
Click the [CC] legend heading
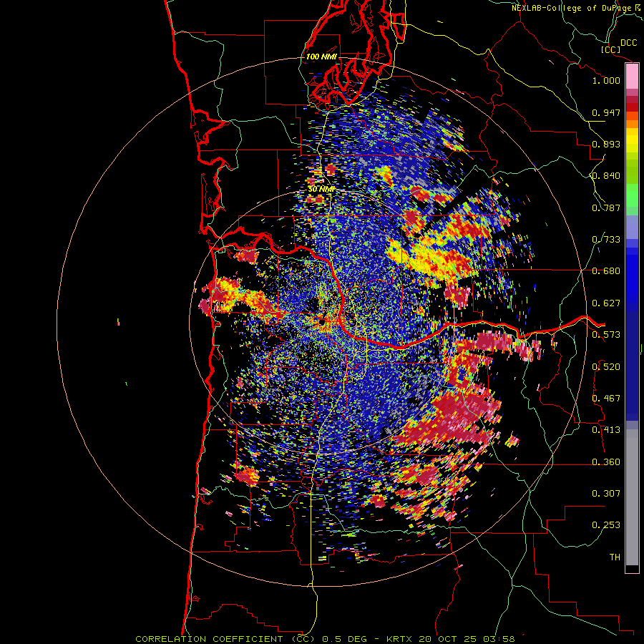click(611, 49)
